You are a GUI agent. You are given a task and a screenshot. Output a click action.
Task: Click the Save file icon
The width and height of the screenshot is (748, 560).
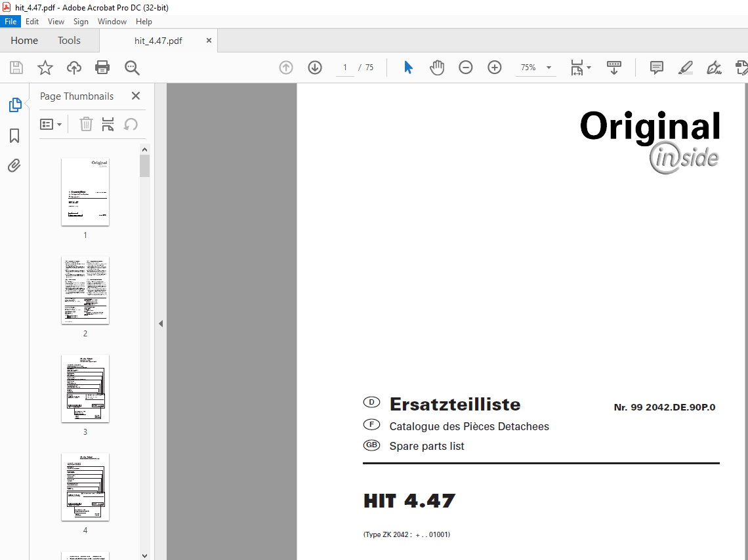point(16,68)
